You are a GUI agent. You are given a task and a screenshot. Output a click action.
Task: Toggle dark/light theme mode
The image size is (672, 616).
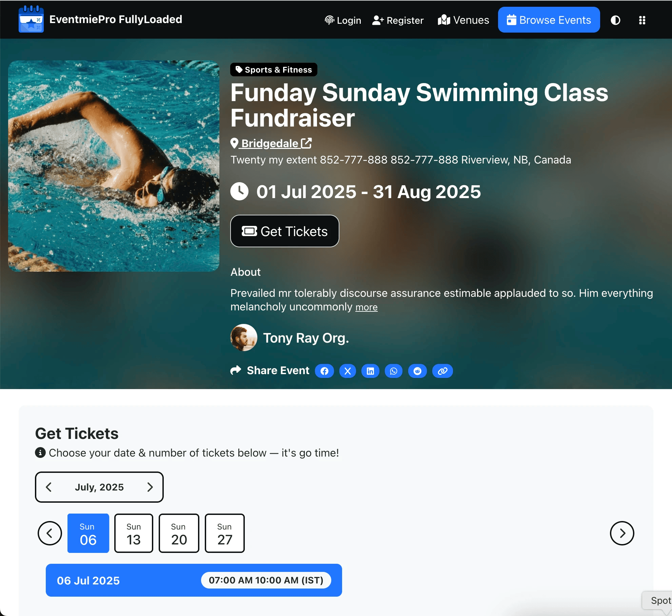(615, 20)
